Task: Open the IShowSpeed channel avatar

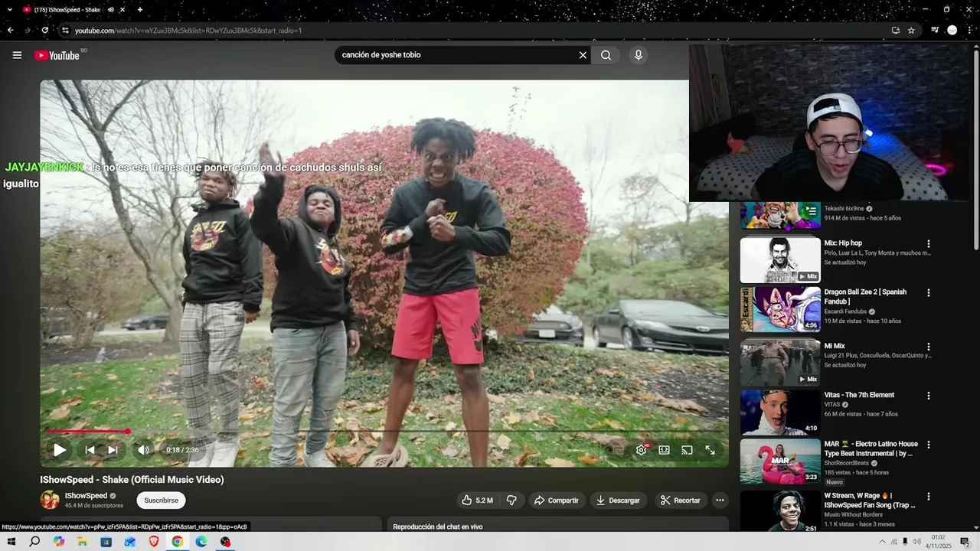Action: (50, 500)
